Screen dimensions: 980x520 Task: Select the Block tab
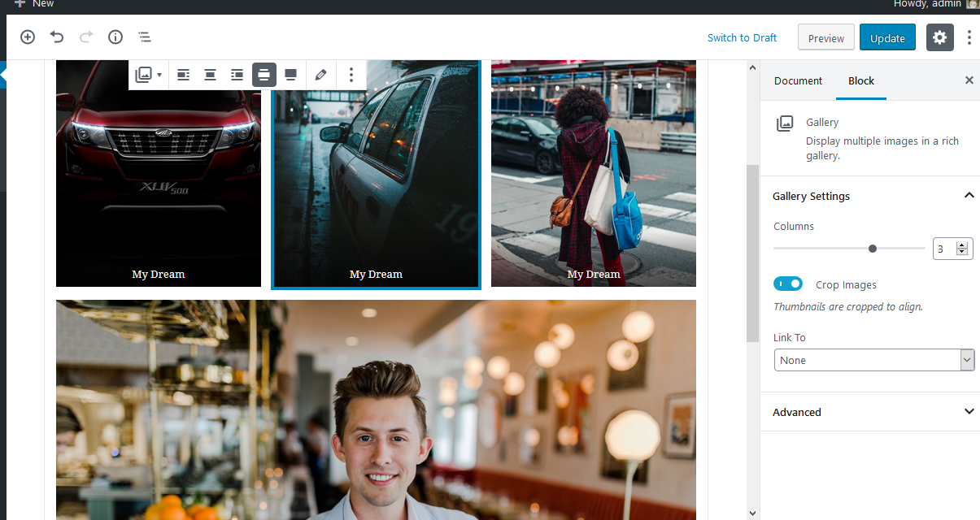(x=861, y=80)
